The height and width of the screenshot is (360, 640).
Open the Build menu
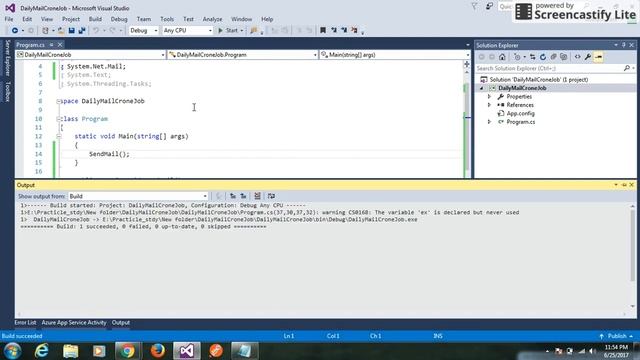95,19
